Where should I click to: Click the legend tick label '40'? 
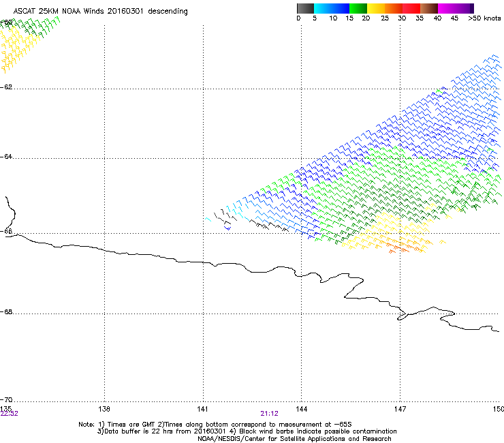pos(437,18)
